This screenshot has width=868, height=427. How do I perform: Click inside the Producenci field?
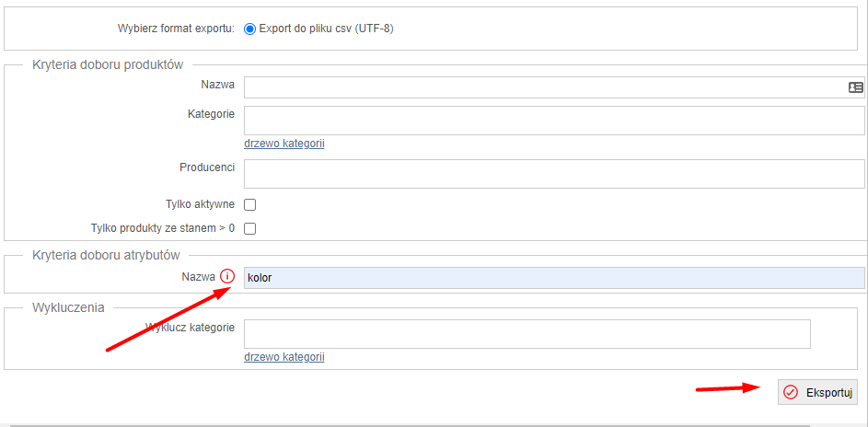click(554, 174)
